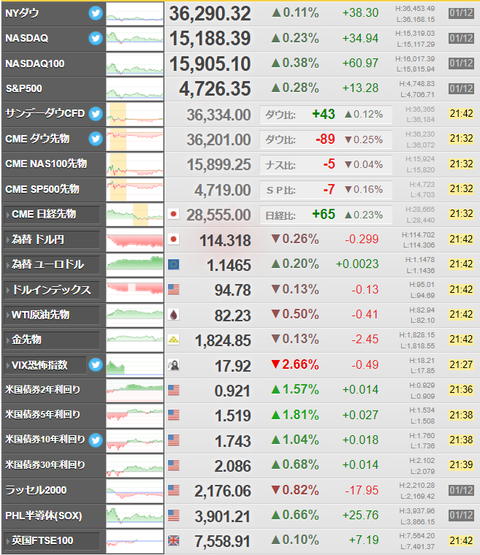Screen dimensions: 480x555
Task: Click the Japan flag in 為替 ドル円 row
Action: click(x=173, y=239)
